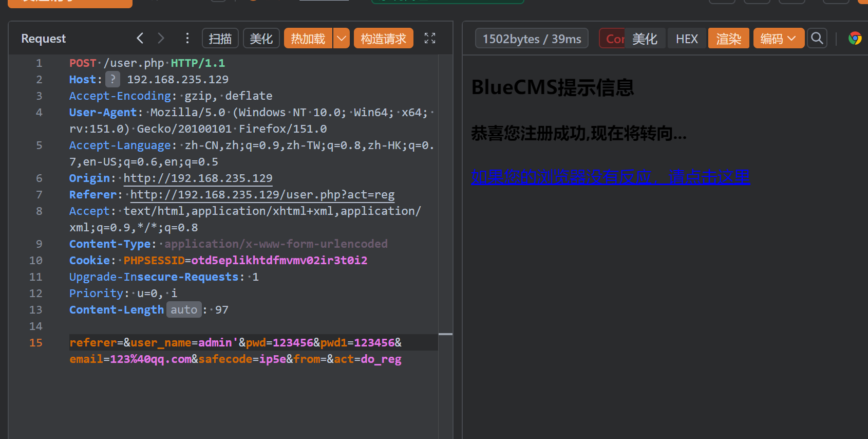Screen dimensions: 868x439
Task: Click the application/x-www-form-urlencoded value
Action: tap(276, 244)
